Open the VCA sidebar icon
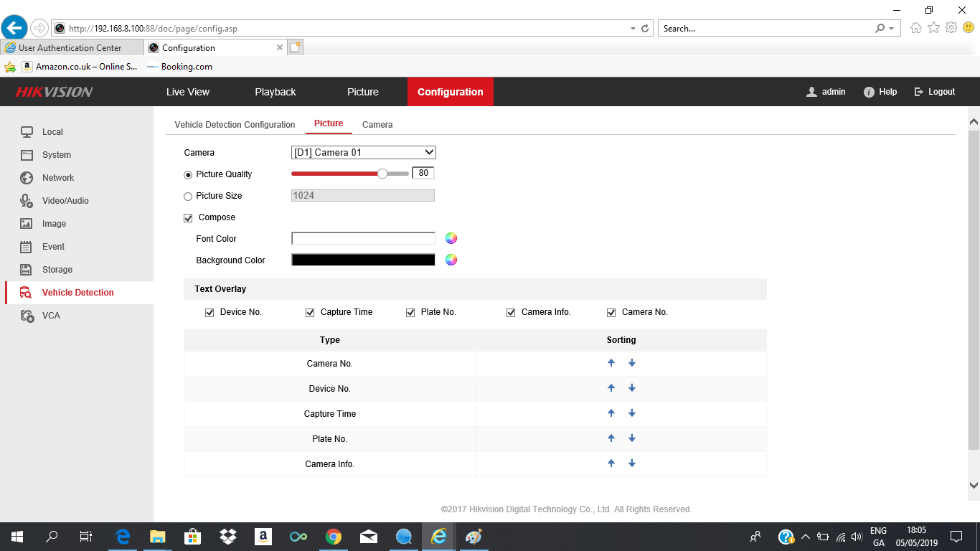This screenshot has width=980, height=551. pyautogui.click(x=27, y=316)
